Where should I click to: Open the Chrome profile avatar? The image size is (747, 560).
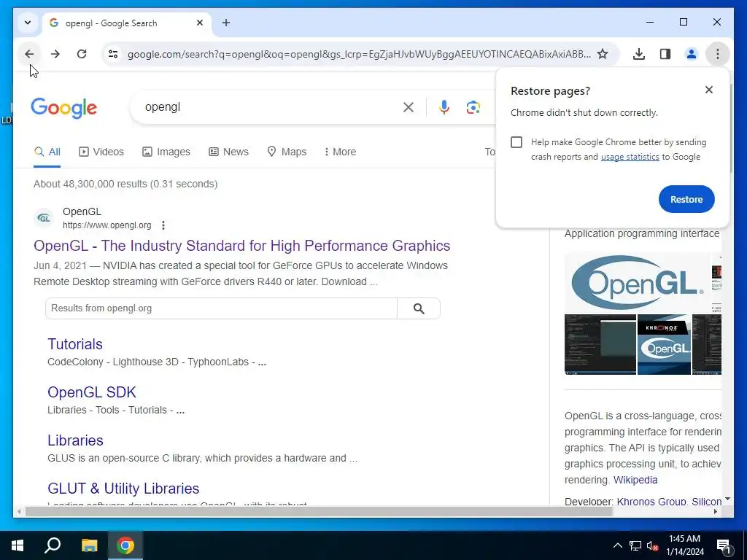[x=692, y=54]
